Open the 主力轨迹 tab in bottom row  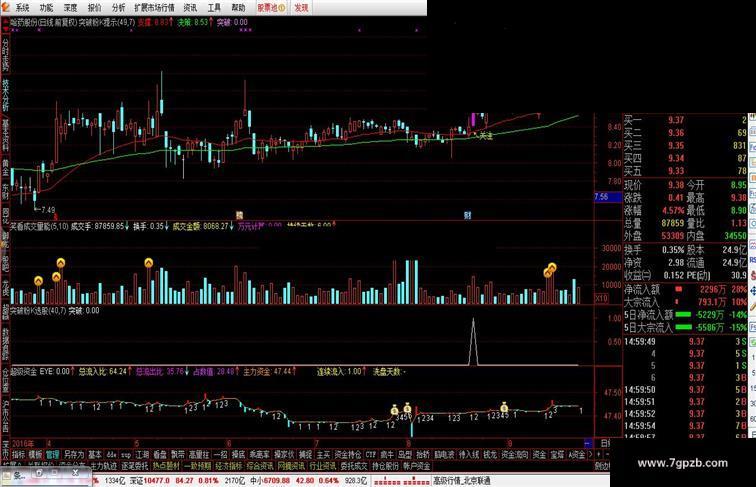click(x=104, y=466)
